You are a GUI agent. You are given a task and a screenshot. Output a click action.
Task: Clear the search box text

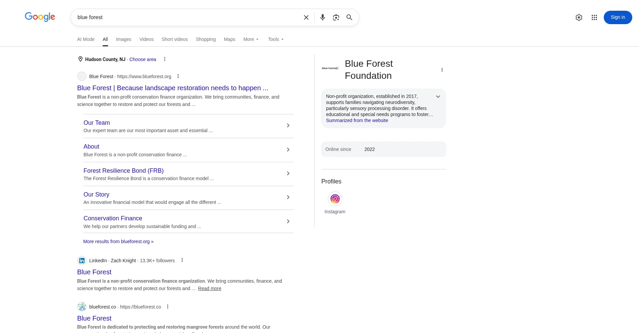pyautogui.click(x=306, y=17)
